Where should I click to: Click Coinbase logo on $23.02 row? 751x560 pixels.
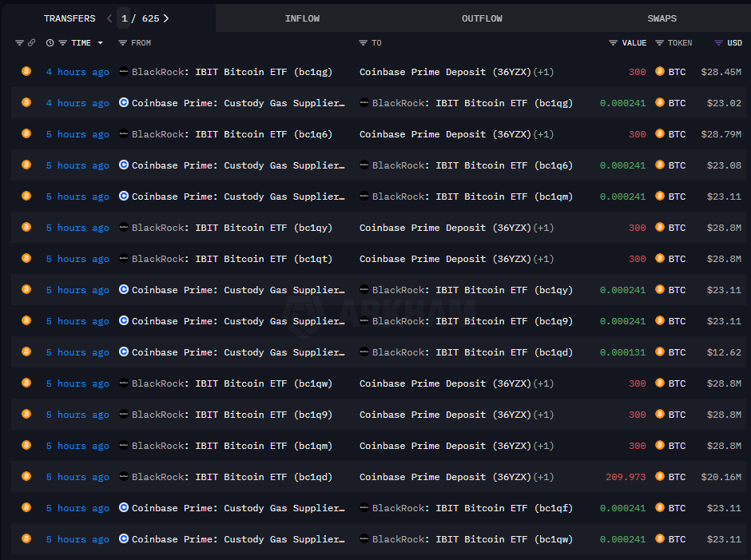pos(124,102)
